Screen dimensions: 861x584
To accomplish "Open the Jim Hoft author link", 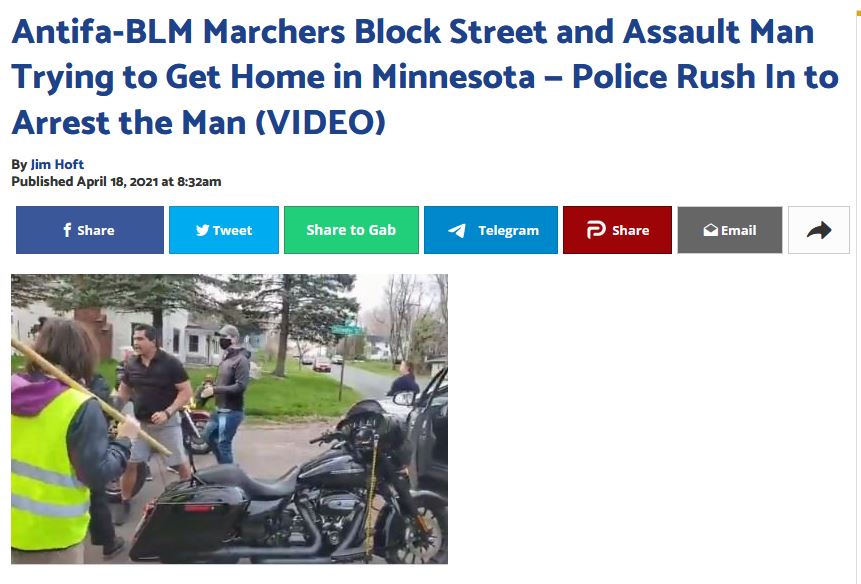I will pos(57,164).
